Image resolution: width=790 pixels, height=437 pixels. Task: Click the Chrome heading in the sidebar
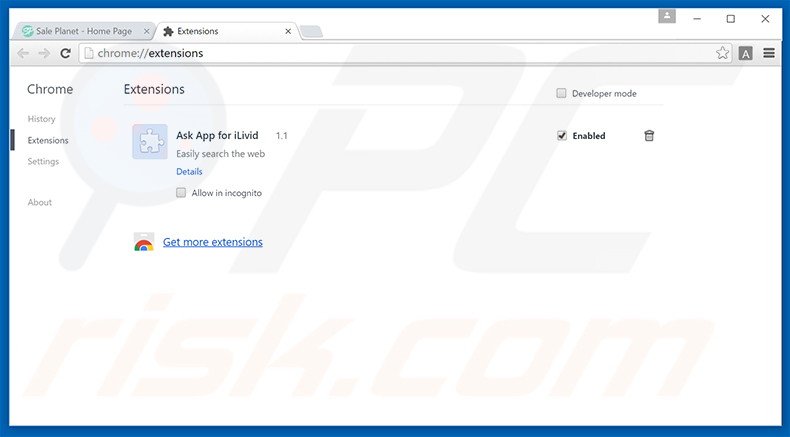click(50, 89)
